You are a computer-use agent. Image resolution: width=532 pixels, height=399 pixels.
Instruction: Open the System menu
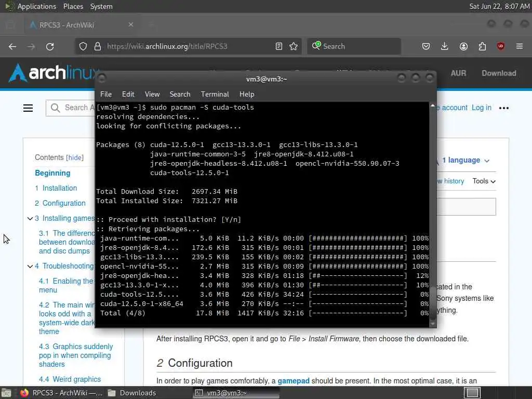[x=101, y=6]
